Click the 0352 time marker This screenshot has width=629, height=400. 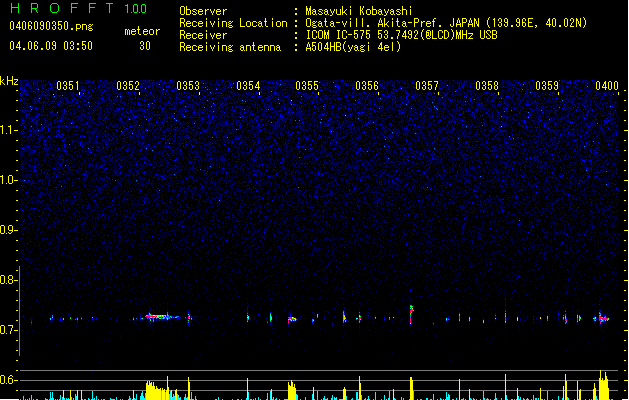tap(128, 86)
